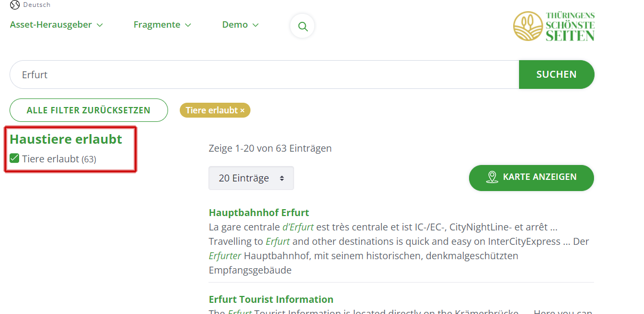Open the Hauptbahnhof Erfurt result link

[259, 213]
